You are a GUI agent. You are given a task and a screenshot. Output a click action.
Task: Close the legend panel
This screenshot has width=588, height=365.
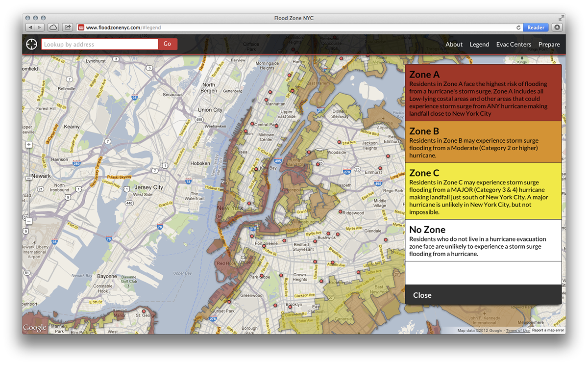click(422, 295)
